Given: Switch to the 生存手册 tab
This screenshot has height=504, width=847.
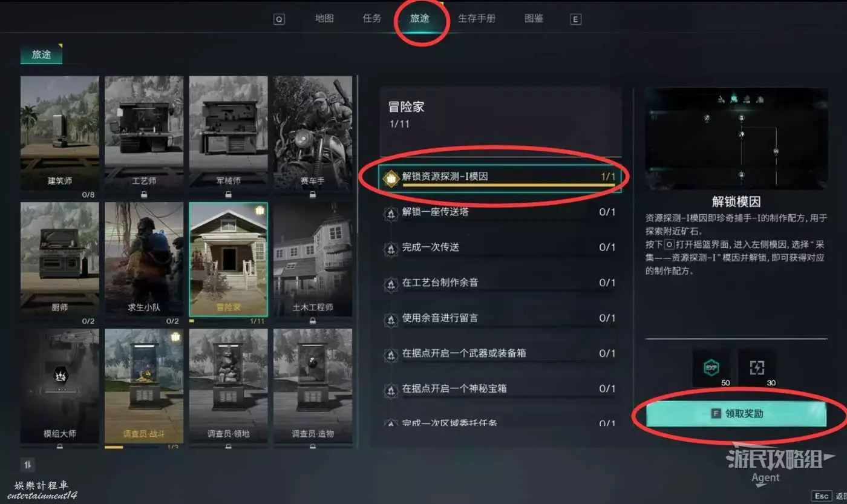Looking at the screenshot, I should (476, 18).
